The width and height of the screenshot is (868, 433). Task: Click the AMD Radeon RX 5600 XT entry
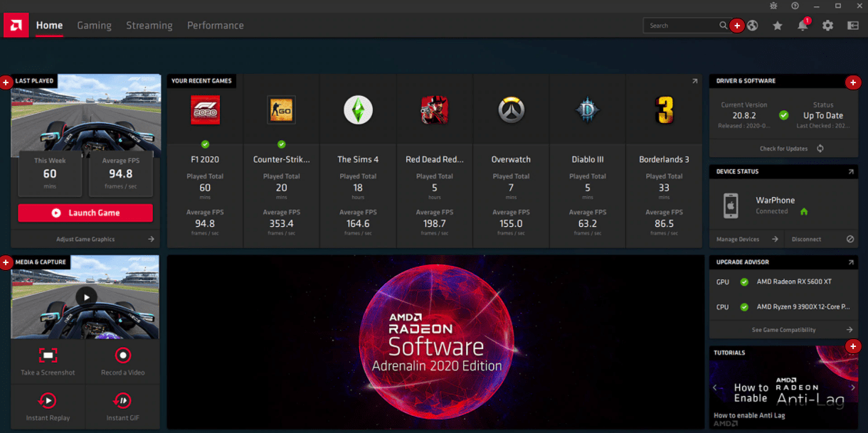794,282
